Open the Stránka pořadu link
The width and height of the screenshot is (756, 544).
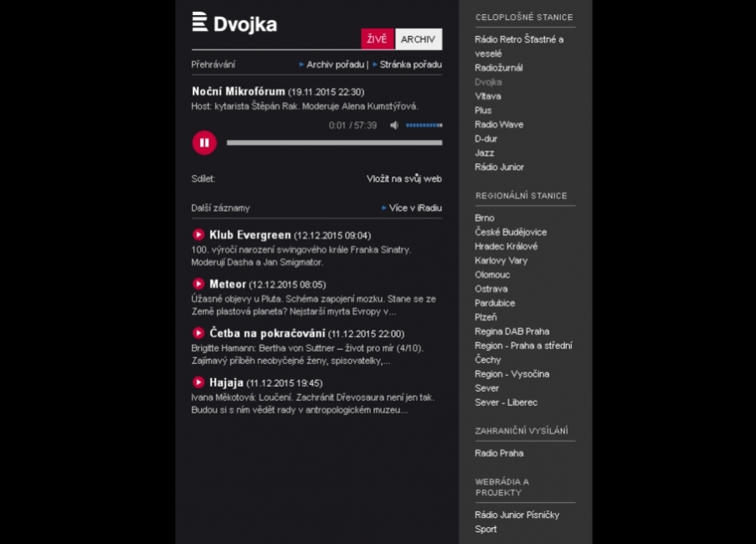[x=410, y=64]
